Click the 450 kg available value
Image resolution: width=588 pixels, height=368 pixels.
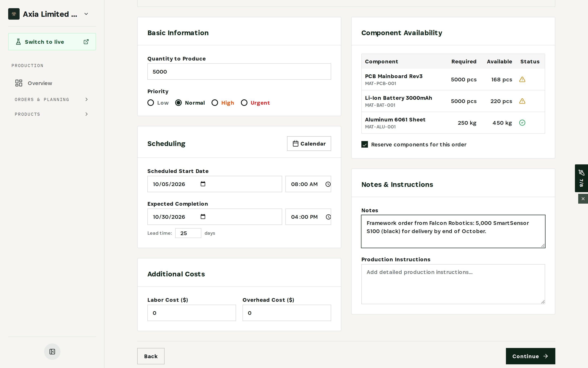click(502, 123)
